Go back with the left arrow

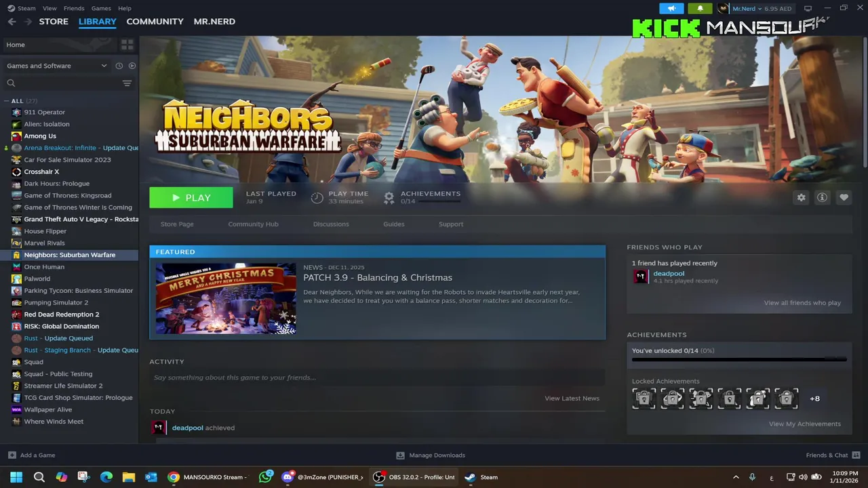(x=12, y=22)
